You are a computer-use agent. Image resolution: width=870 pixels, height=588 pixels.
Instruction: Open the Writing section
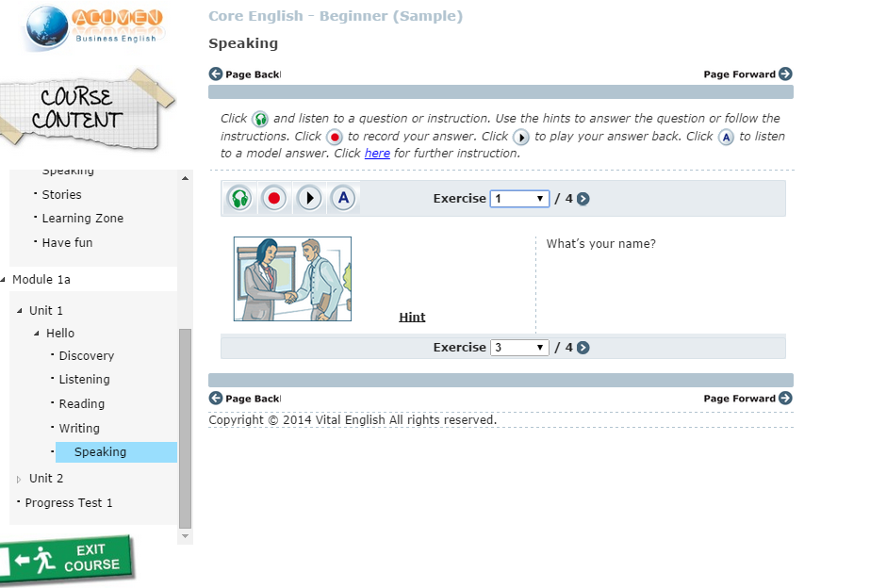click(x=79, y=428)
